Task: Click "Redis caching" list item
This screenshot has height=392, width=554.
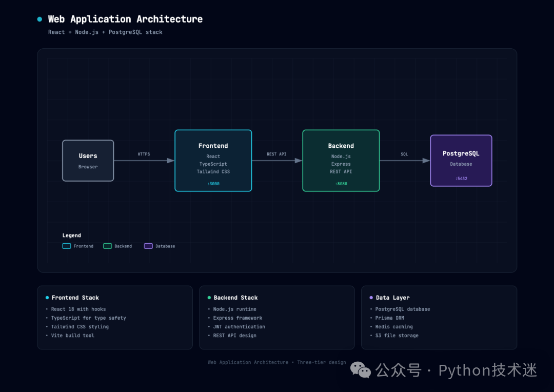Action: tap(394, 327)
